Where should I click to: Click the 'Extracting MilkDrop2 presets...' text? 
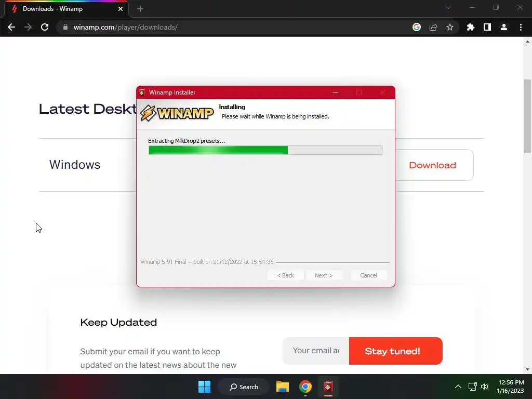pos(187,141)
